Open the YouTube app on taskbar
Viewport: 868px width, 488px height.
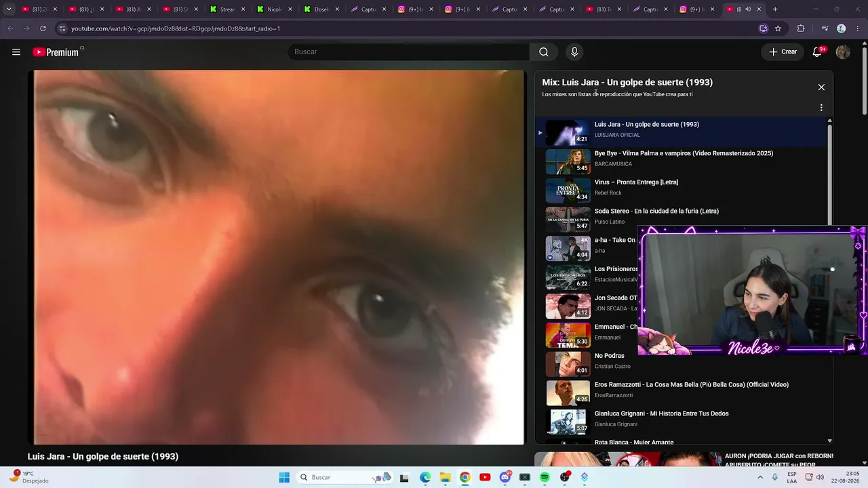485,477
